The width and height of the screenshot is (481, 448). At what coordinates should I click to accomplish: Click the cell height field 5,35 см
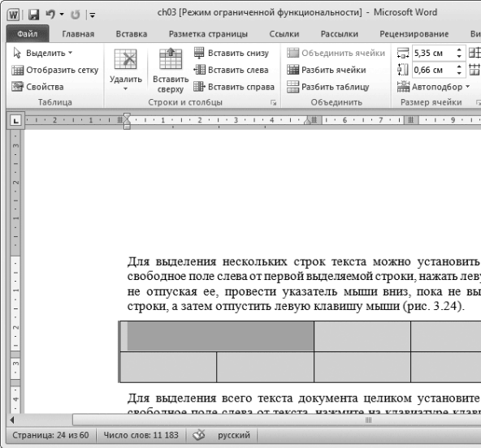point(433,53)
